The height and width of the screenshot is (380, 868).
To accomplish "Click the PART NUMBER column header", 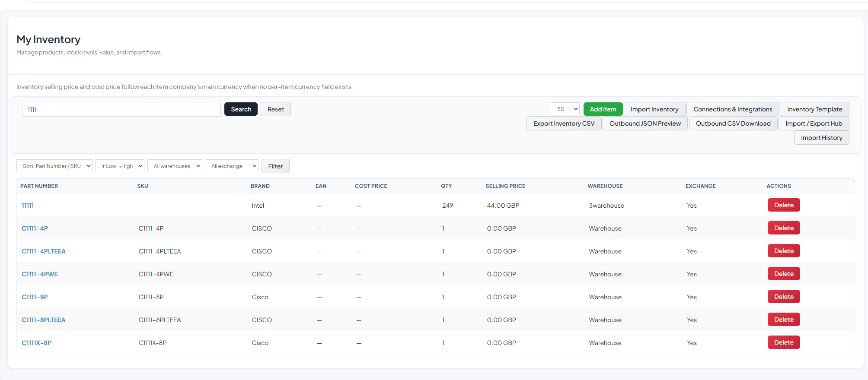I will pos(39,186).
